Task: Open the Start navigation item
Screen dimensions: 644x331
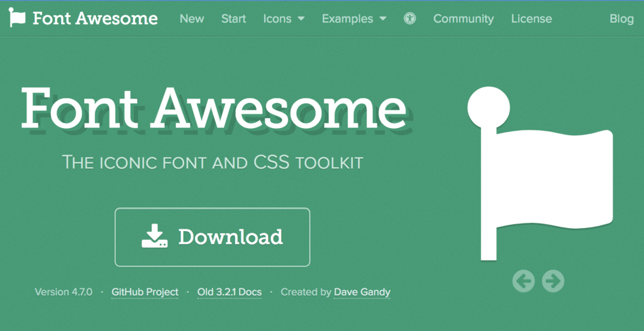Action: (x=234, y=19)
